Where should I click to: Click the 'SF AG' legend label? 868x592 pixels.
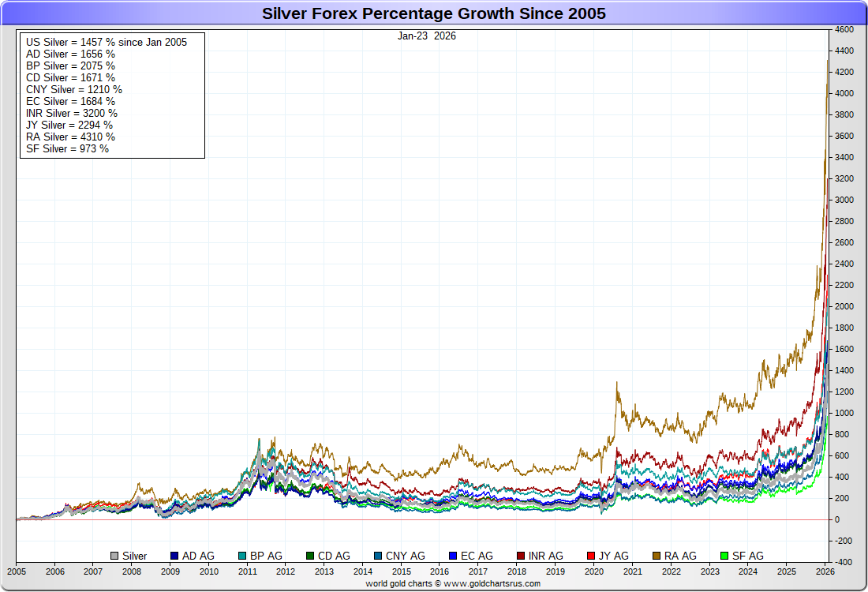tap(748, 556)
